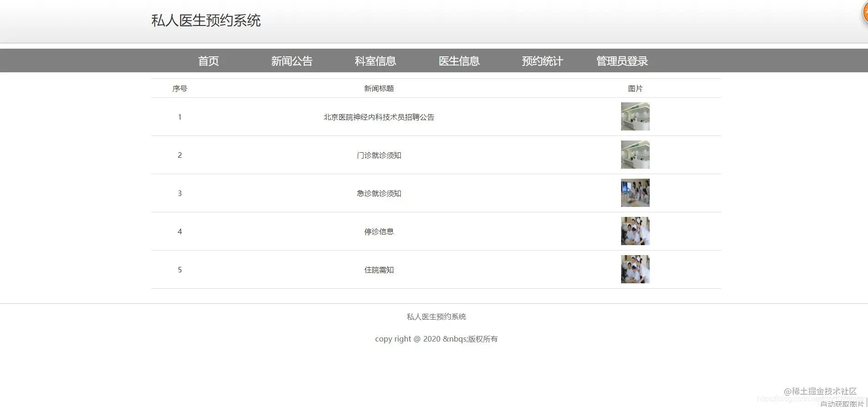The height and width of the screenshot is (407, 868).
Task: Click row number 1 cell
Action: 180,117
